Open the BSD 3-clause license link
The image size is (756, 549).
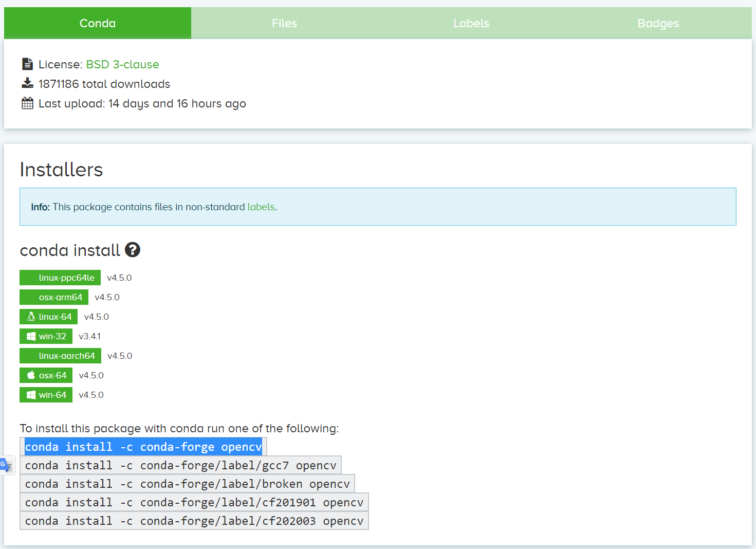click(x=122, y=64)
